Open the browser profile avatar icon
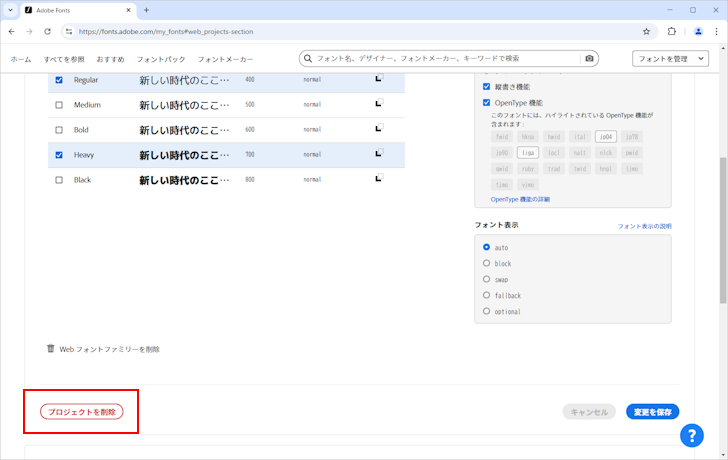This screenshot has height=460, width=728. pos(698,31)
